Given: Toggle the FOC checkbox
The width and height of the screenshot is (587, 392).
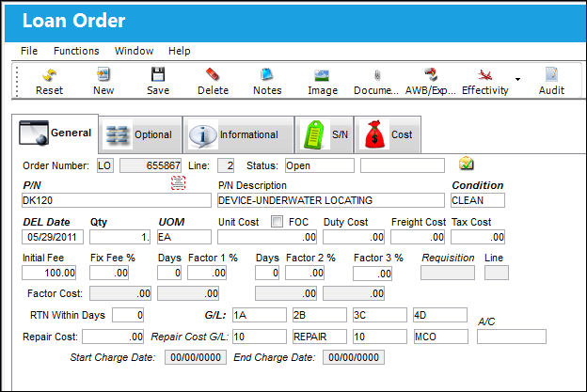Looking at the screenshot, I should point(277,222).
